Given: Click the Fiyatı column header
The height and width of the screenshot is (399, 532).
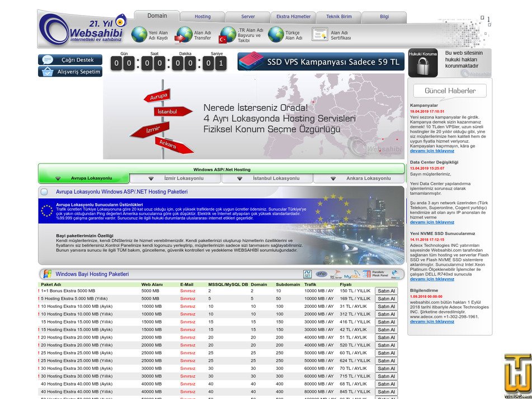Looking at the screenshot, I should pyautogui.click(x=346, y=285).
